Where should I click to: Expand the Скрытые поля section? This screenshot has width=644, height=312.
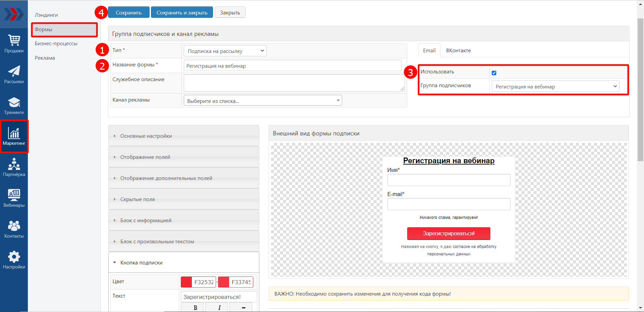[x=183, y=199]
